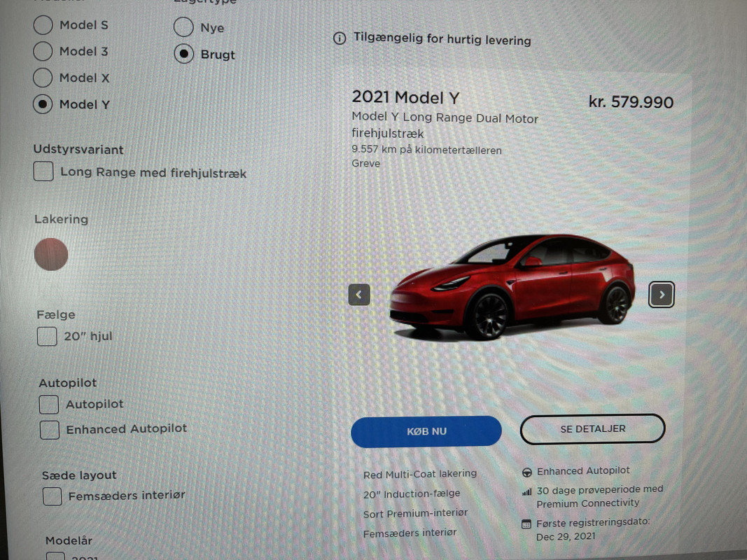
Task: Show previous car photo with left arrow
Action: click(359, 294)
